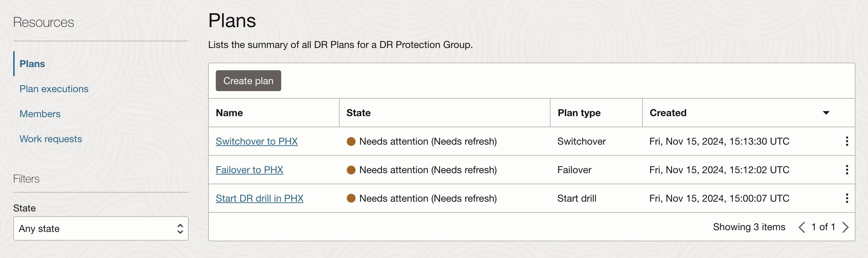Go to next page of plans
Image resolution: width=868 pixels, height=258 pixels.
(x=845, y=227)
